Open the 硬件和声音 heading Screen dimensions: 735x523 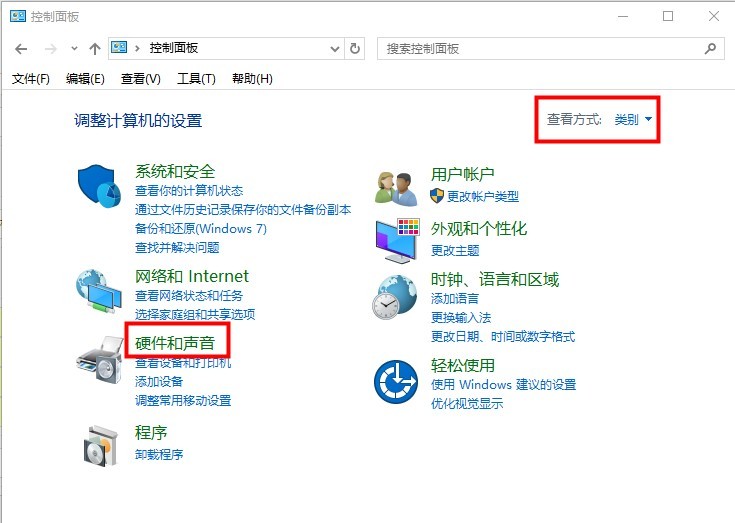pyautogui.click(x=175, y=343)
